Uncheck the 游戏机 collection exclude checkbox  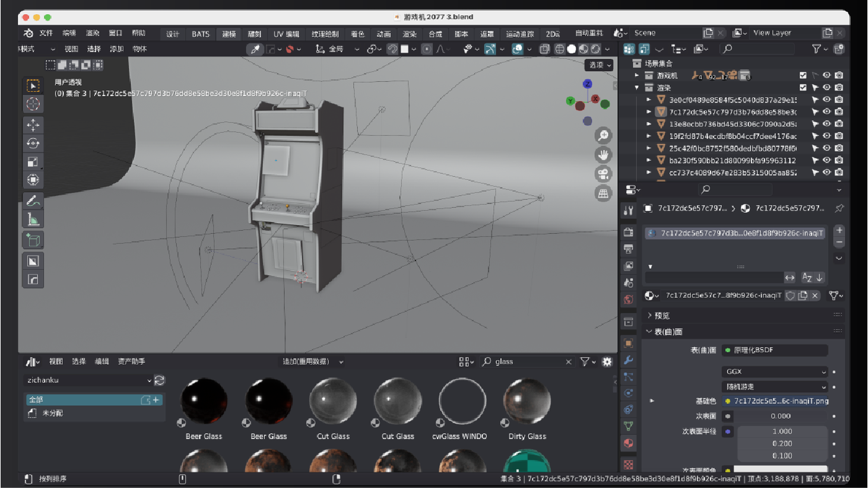[x=803, y=76]
